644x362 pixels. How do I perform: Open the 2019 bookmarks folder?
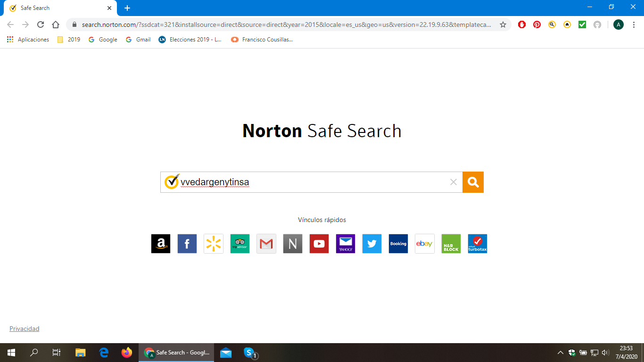(69, 40)
